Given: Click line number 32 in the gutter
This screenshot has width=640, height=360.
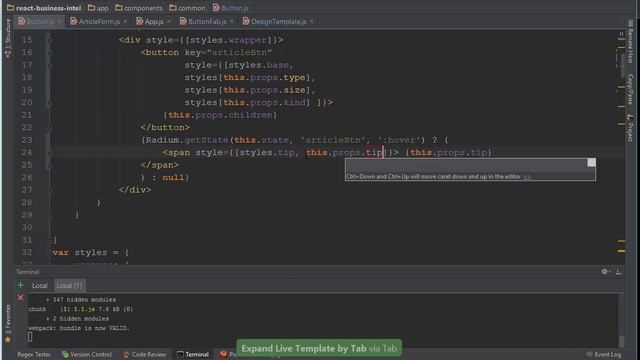Looking at the screenshot, I should [27, 253].
